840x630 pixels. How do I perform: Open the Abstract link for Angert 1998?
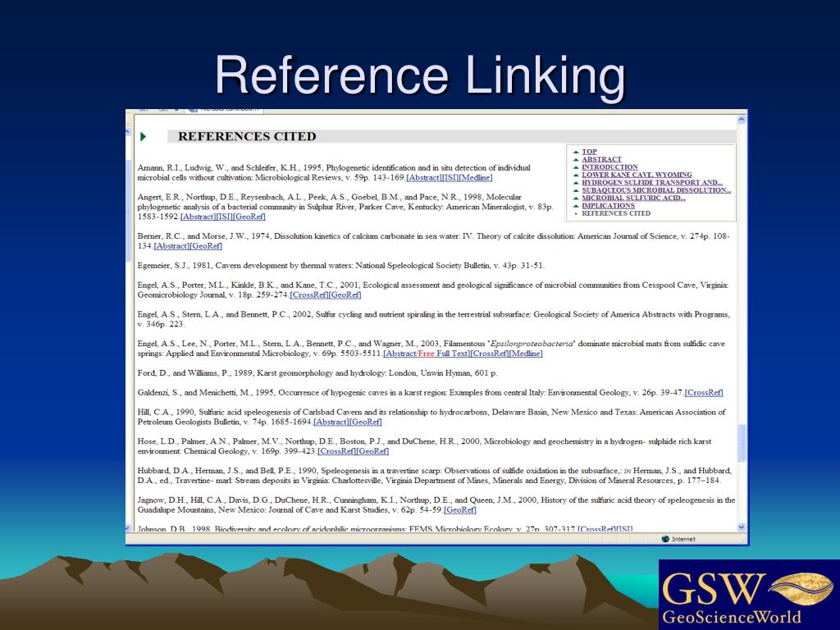198,217
